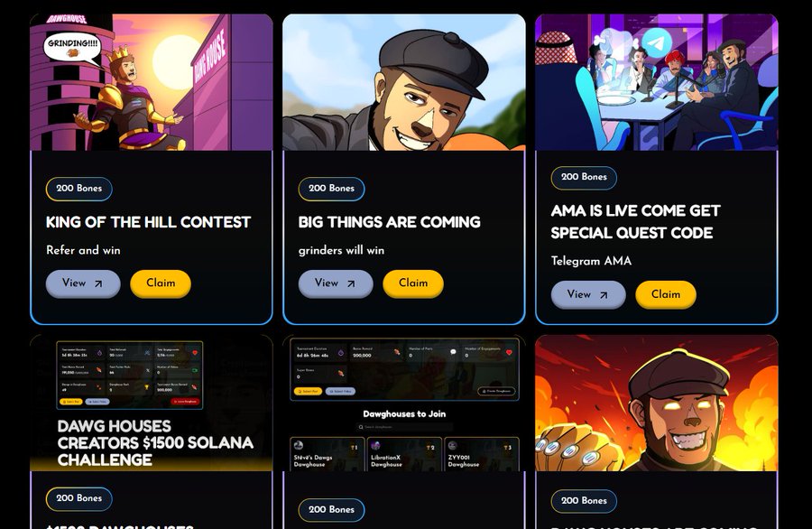Screen dimensions: 812x529
Task: Claim the AMA special quest code reward
Action: tap(666, 294)
